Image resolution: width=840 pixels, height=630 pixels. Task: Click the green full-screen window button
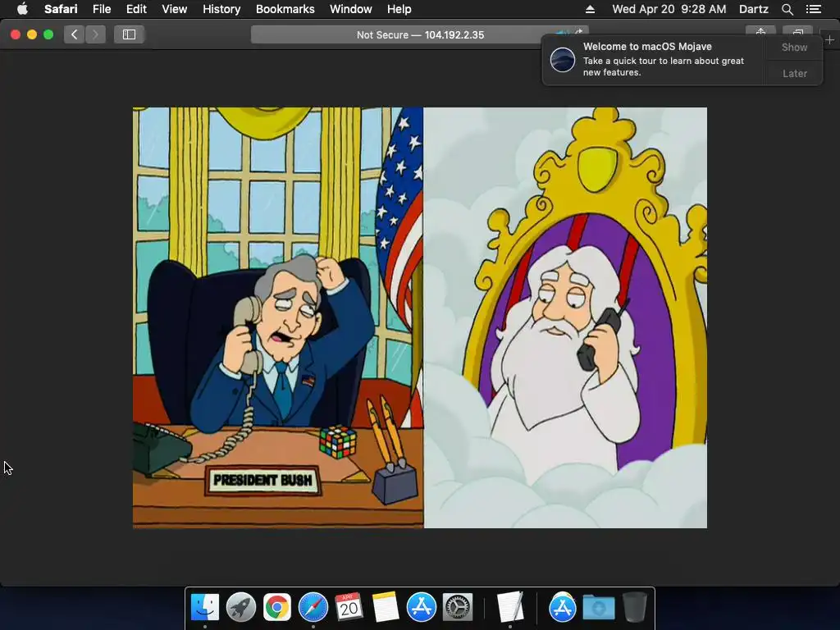48,34
